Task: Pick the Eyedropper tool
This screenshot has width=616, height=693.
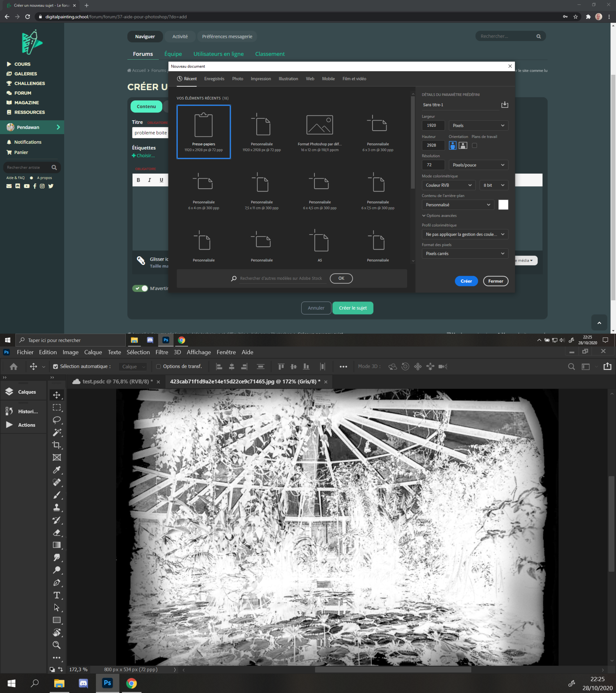Action: (57, 470)
